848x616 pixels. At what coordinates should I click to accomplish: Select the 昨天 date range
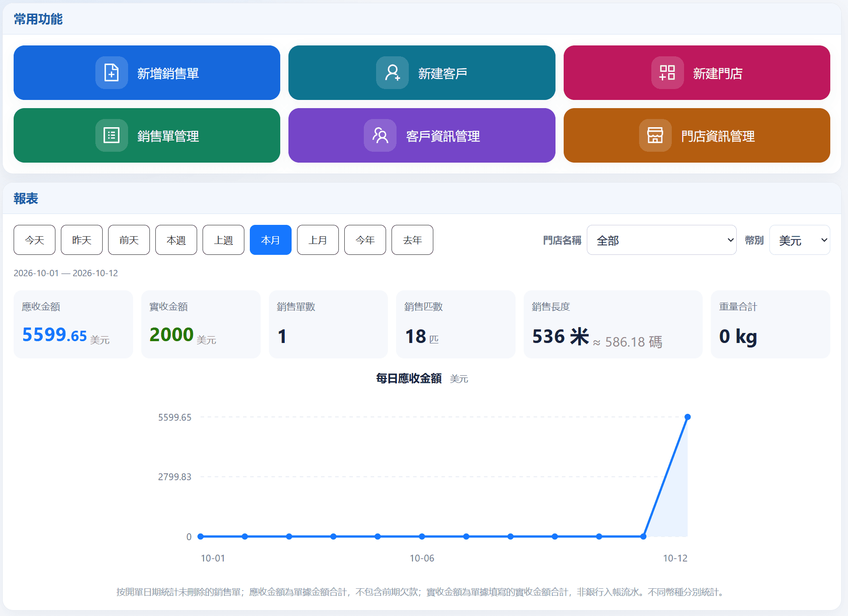tap(82, 240)
